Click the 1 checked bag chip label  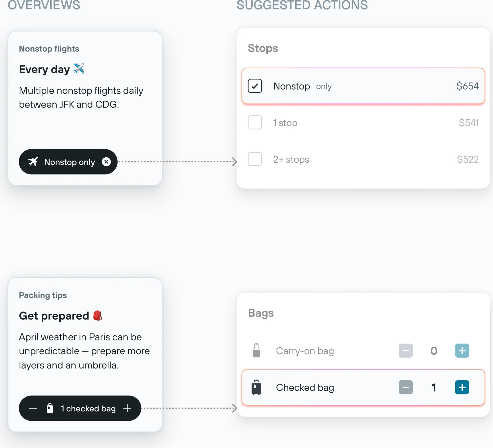[x=88, y=409]
